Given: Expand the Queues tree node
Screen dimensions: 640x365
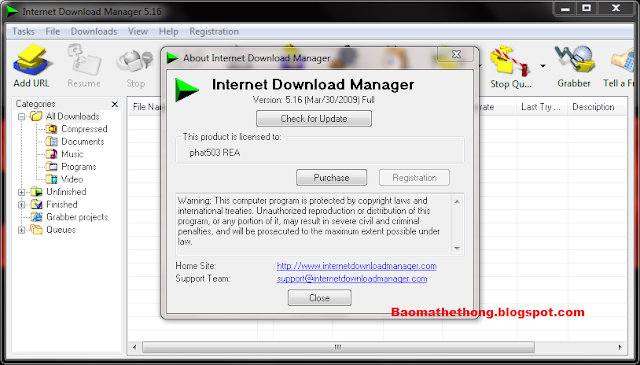Looking at the screenshot, I should 22,230.
